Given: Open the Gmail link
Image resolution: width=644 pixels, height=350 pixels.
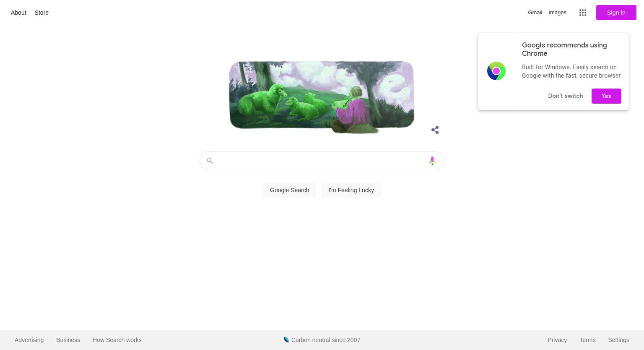Looking at the screenshot, I should pos(535,13).
